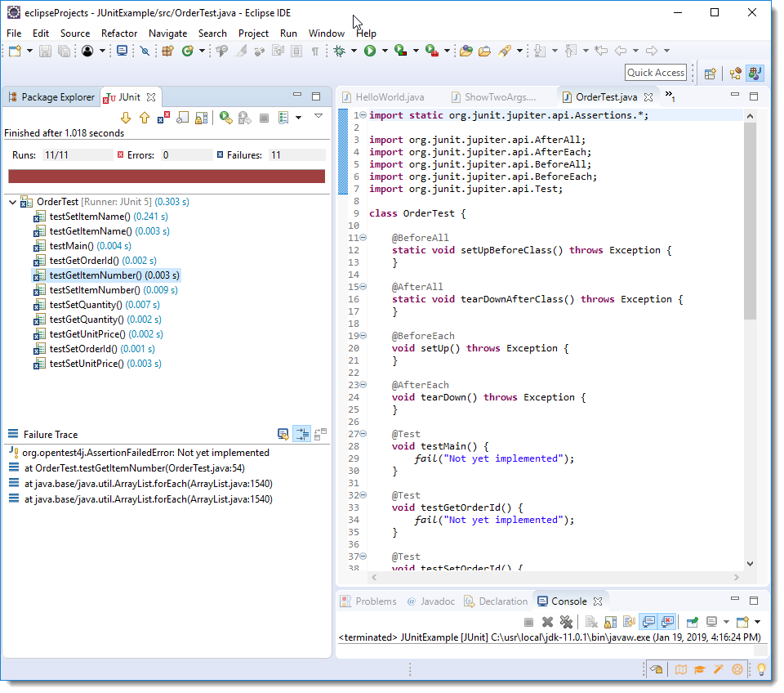Toggle Show Console When Standard Out Changes
This screenshot has height=693, width=784.
[x=648, y=621]
